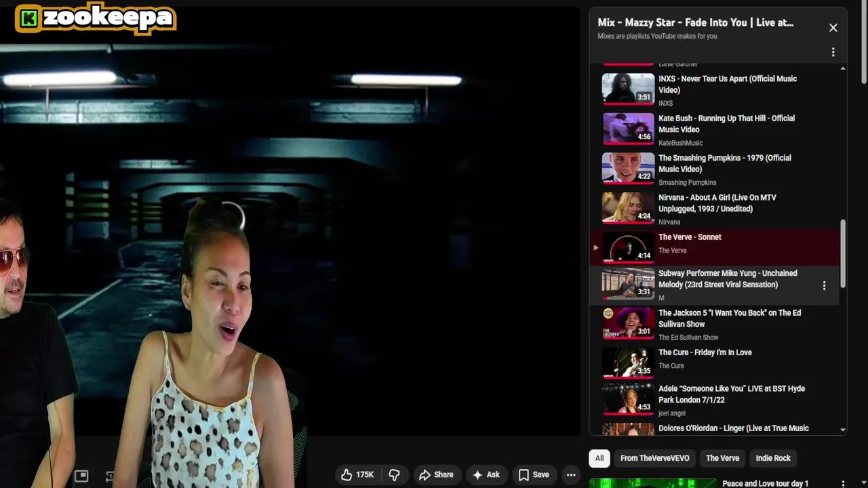The image size is (868, 488).
Task: Save the video to a playlist
Action: point(534,475)
